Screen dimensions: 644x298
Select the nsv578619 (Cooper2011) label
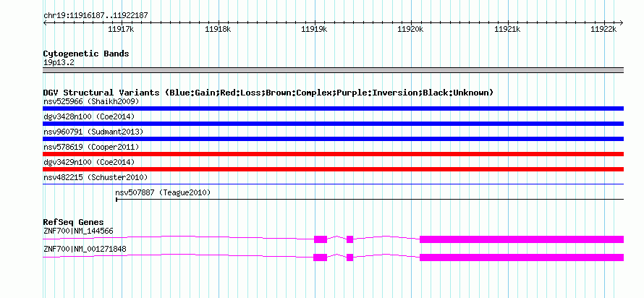click(x=91, y=147)
